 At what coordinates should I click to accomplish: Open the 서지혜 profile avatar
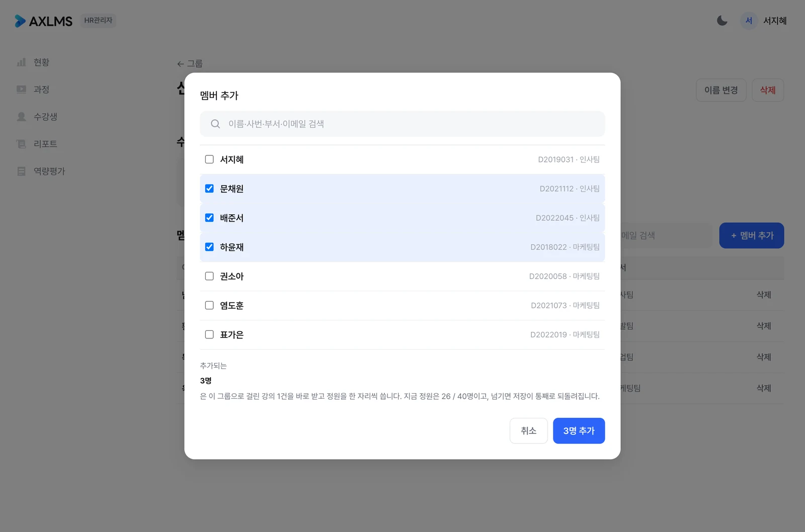point(749,21)
